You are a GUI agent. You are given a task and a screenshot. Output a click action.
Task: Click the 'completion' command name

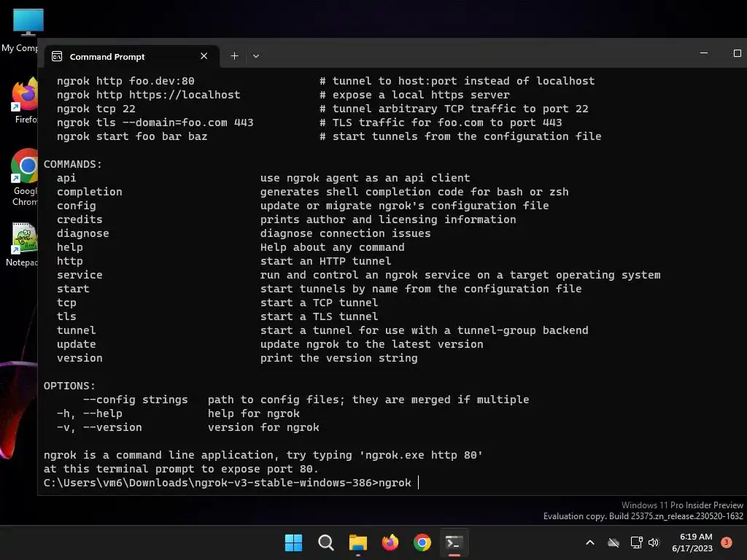coord(90,192)
